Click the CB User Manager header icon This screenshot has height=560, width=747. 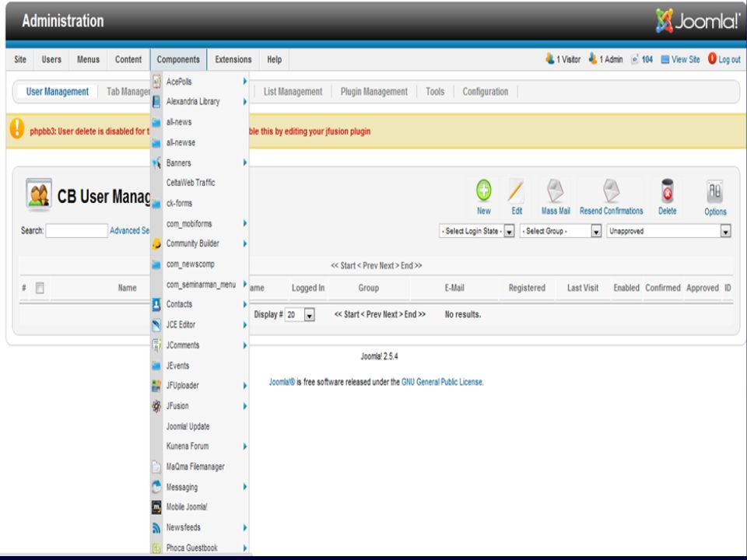tap(39, 194)
